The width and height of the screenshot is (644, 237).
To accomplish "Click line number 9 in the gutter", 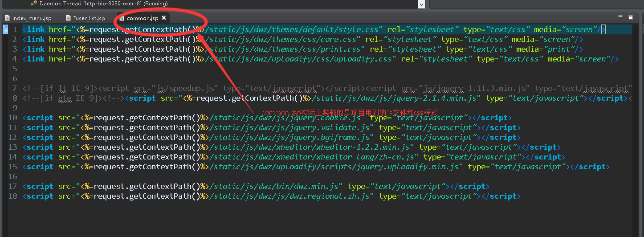I will [15, 108].
